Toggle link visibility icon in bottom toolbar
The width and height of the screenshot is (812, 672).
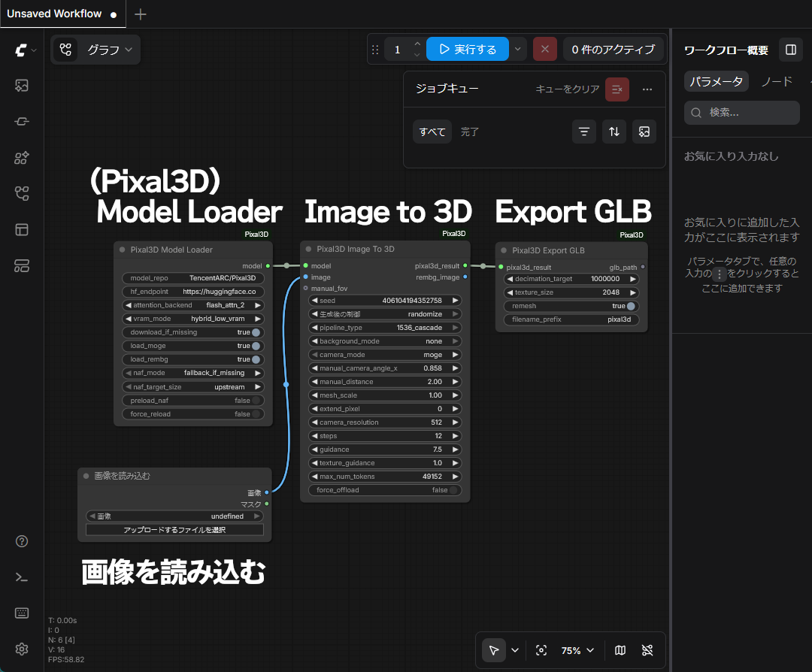647,650
